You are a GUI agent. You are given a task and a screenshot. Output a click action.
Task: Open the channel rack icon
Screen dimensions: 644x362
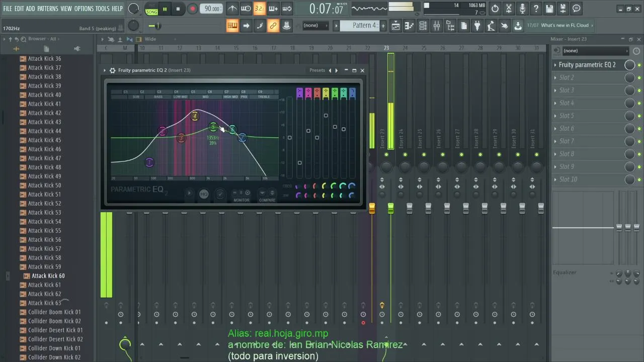click(x=423, y=26)
